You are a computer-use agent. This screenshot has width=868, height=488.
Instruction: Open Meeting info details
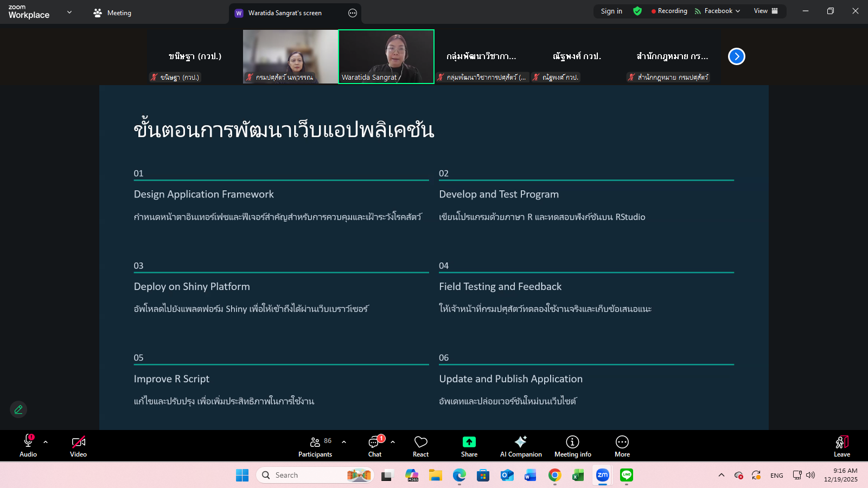click(572, 446)
